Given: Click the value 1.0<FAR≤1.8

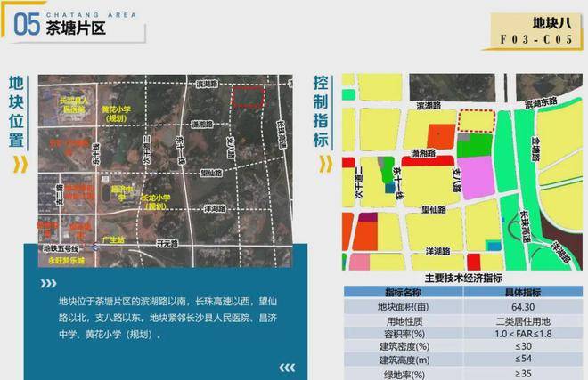Looking at the screenshot, I should point(523,334).
